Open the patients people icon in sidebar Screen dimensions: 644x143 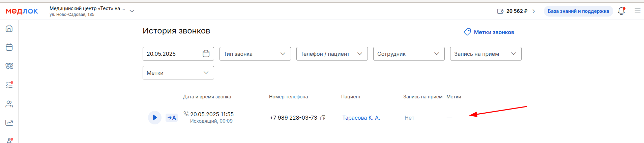(9, 104)
